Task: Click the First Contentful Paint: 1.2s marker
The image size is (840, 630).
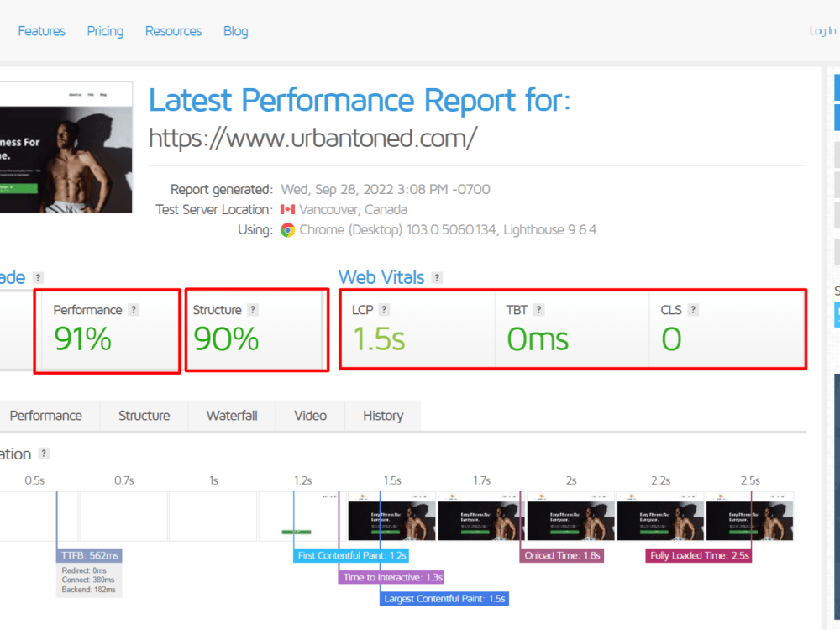Action: [351, 555]
